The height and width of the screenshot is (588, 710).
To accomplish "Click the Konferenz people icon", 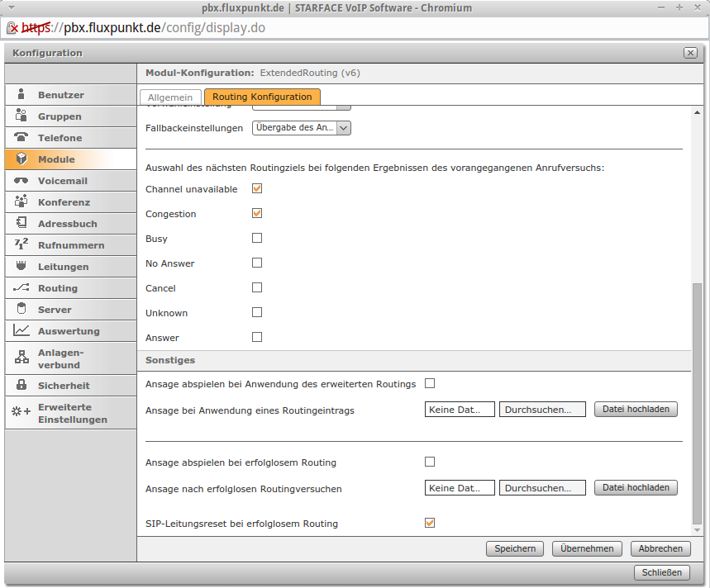I will (x=21, y=201).
